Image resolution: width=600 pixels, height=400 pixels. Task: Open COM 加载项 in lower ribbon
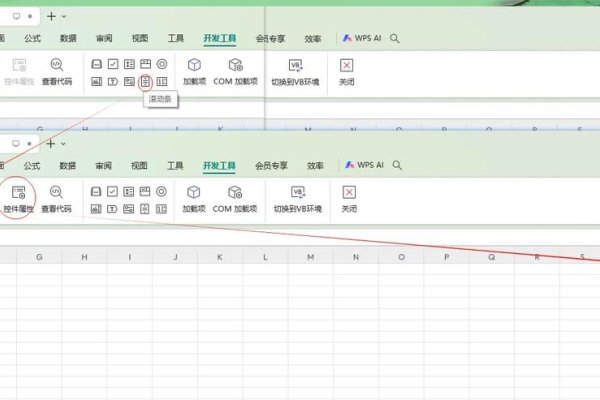click(x=235, y=199)
